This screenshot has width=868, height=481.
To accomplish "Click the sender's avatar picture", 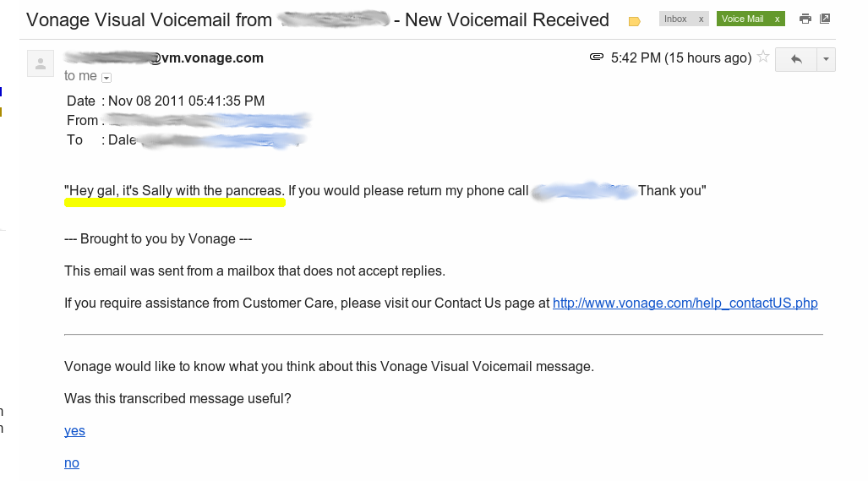I will [x=41, y=63].
